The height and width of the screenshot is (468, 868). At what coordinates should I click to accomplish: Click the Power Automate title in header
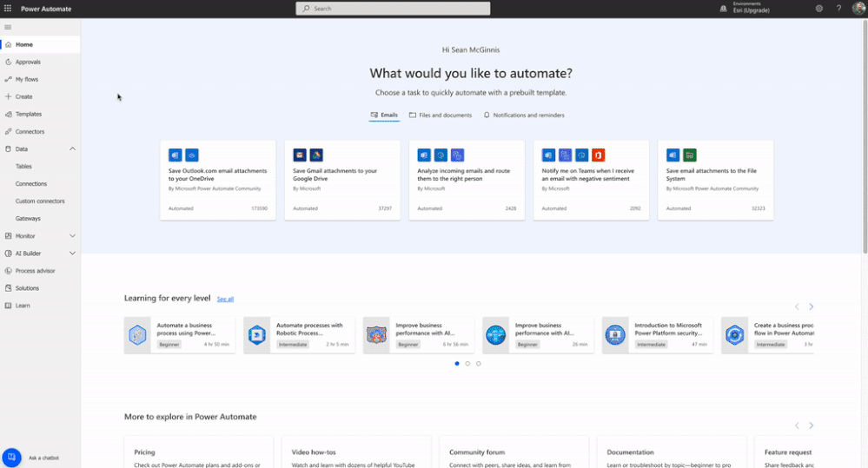[x=46, y=9]
